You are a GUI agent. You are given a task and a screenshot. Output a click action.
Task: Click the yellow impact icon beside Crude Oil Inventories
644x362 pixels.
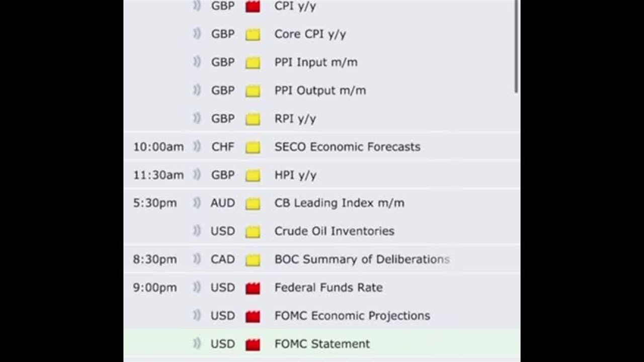(253, 232)
